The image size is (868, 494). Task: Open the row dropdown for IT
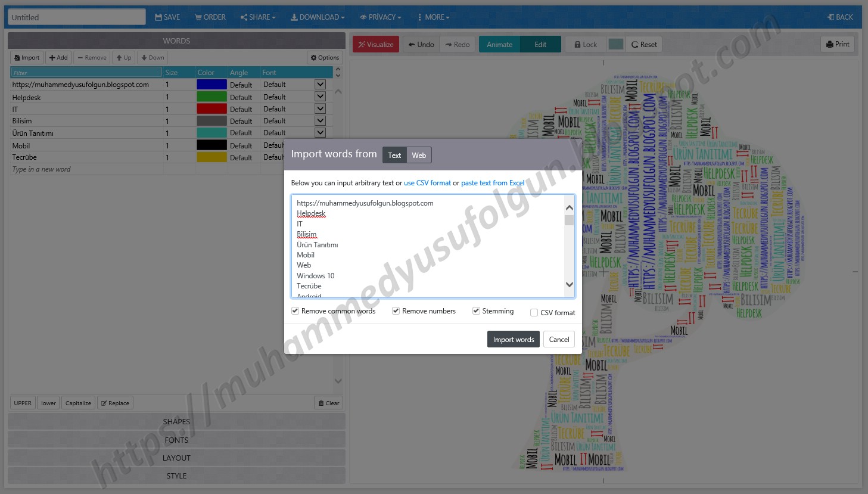coord(320,108)
